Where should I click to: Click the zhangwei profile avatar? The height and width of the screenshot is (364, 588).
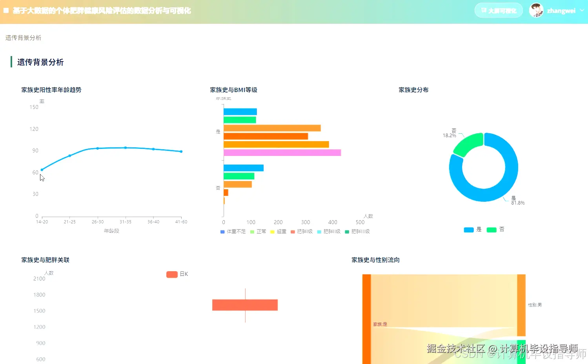click(x=536, y=11)
